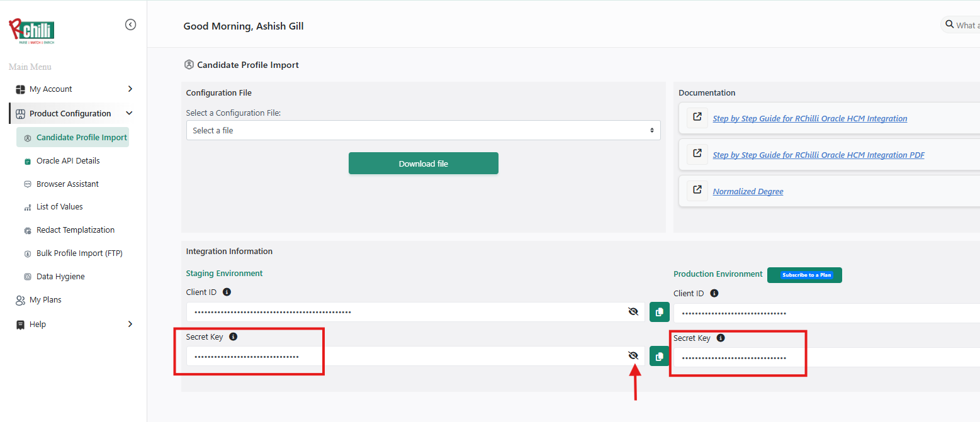This screenshot has height=422, width=980.
Task: Click info icon next to staging Client ID
Action: pos(227,292)
